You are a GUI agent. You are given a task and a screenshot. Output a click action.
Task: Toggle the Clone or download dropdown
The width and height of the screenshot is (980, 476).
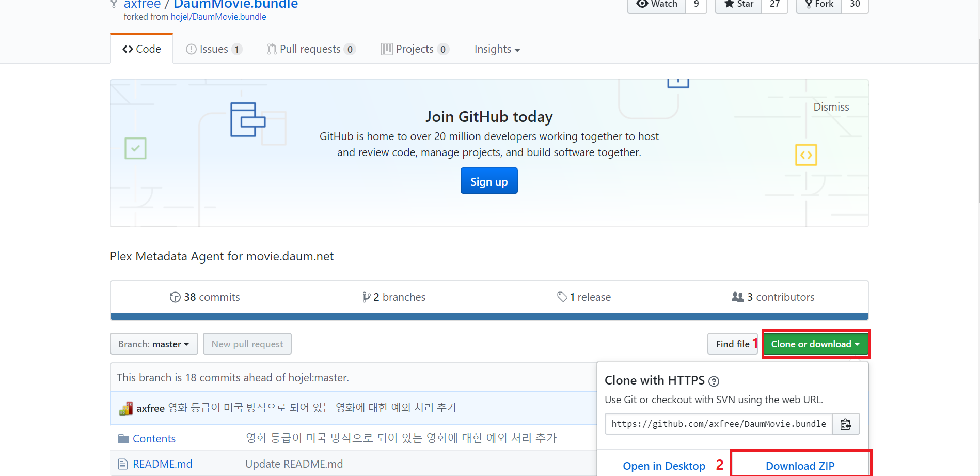pos(816,344)
